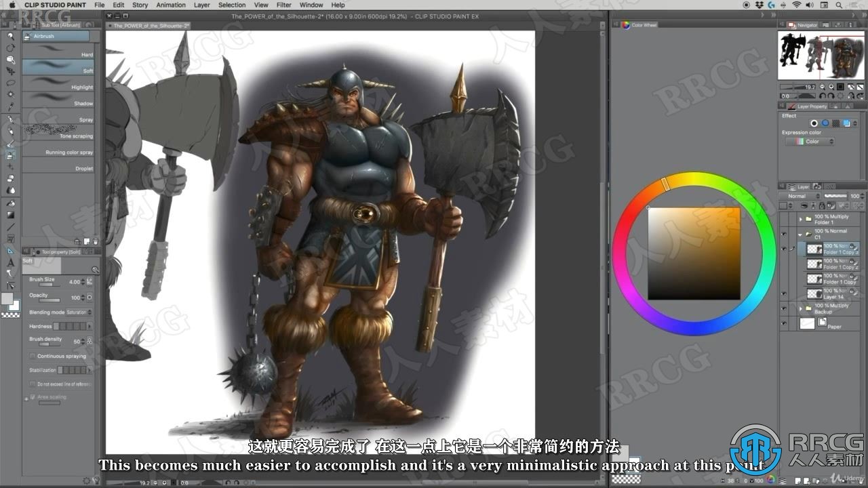868x488 pixels.
Task: Toggle Do not exceed line of reference checkbox
Action: 32,384
